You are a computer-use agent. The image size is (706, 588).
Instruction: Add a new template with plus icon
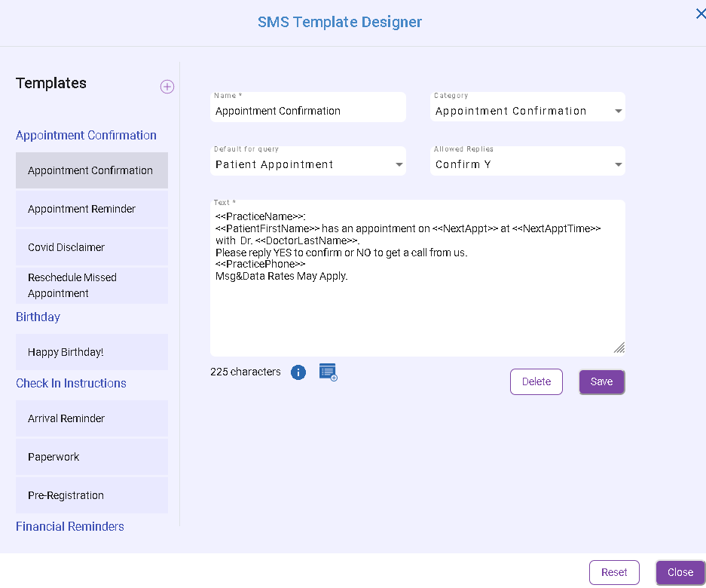click(x=167, y=87)
